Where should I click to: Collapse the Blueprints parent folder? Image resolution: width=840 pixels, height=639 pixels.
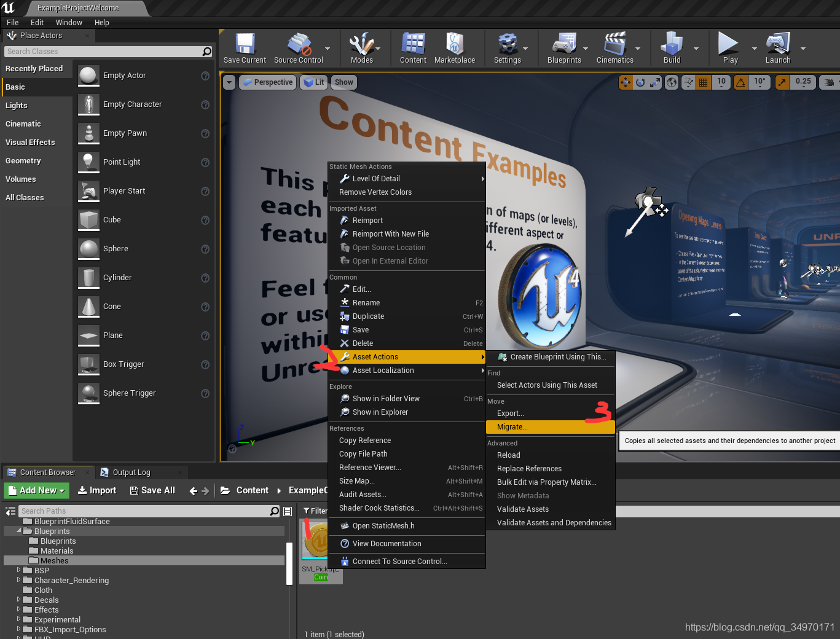click(x=19, y=531)
